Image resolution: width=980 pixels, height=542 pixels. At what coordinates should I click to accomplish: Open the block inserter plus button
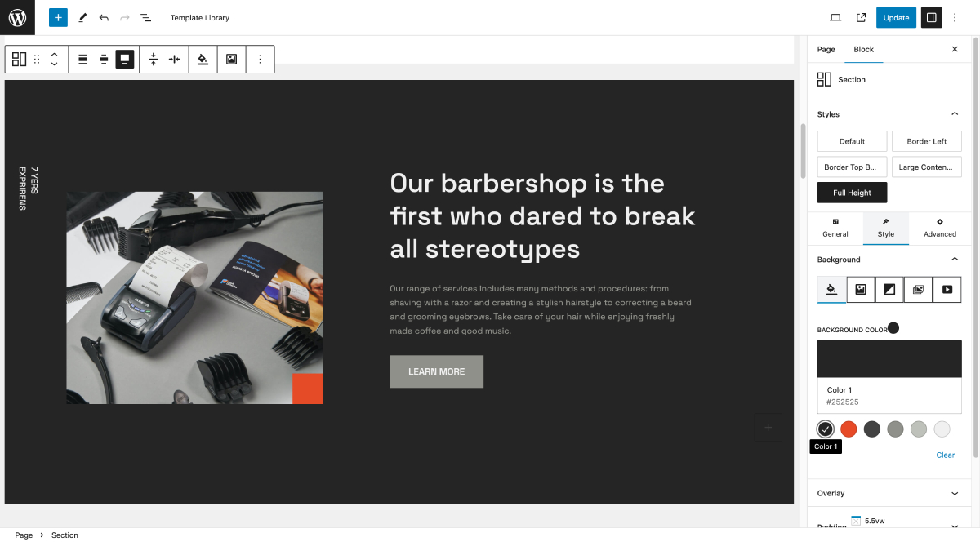click(58, 17)
